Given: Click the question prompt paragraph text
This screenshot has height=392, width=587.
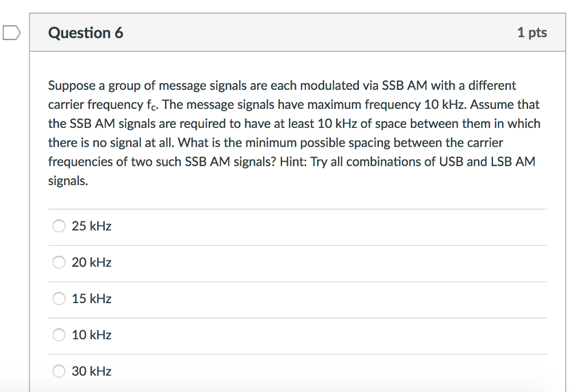Looking at the screenshot, I should tap(293, 132).
